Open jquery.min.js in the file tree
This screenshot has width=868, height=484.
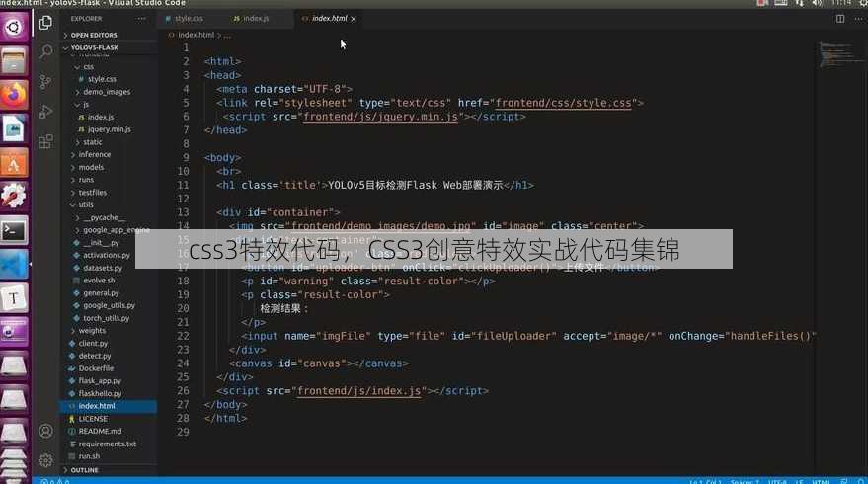[x=109, y=129]
